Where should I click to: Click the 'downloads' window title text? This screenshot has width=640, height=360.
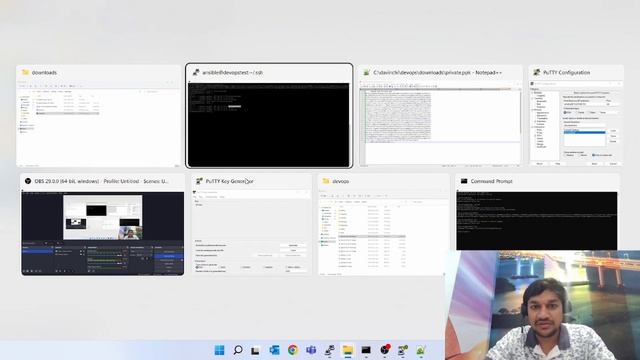[44, 73]
